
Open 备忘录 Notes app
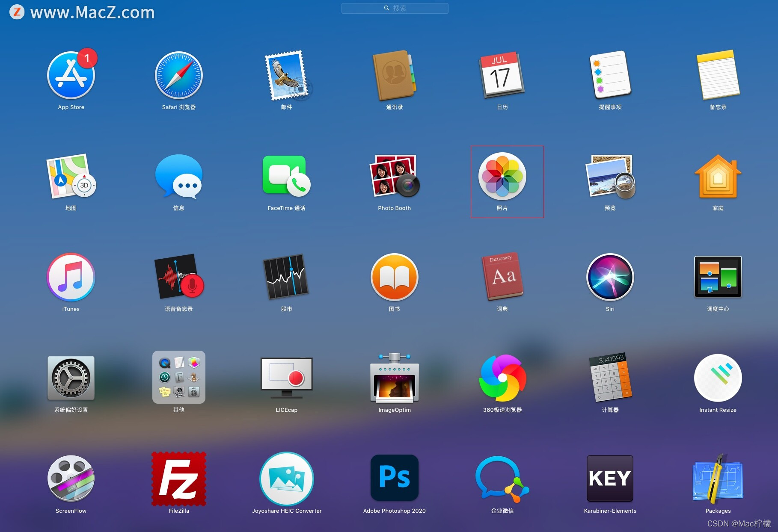click(718, 75)
